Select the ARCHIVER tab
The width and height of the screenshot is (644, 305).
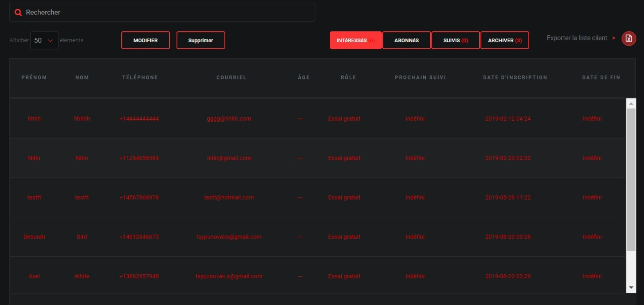point(504,41)
